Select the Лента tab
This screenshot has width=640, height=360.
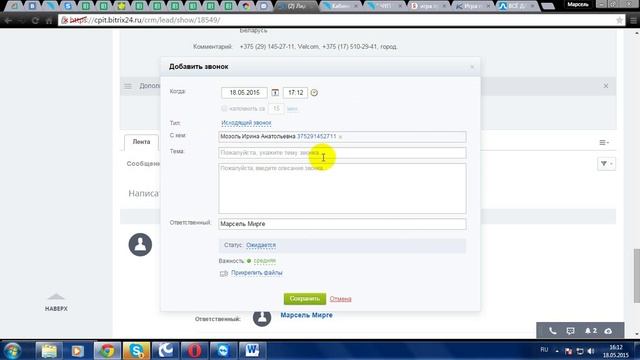click(x=141, y=142)
